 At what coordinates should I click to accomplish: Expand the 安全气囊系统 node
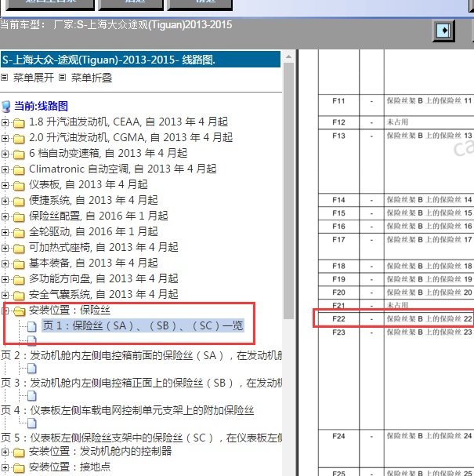click(x=5, y=295)
